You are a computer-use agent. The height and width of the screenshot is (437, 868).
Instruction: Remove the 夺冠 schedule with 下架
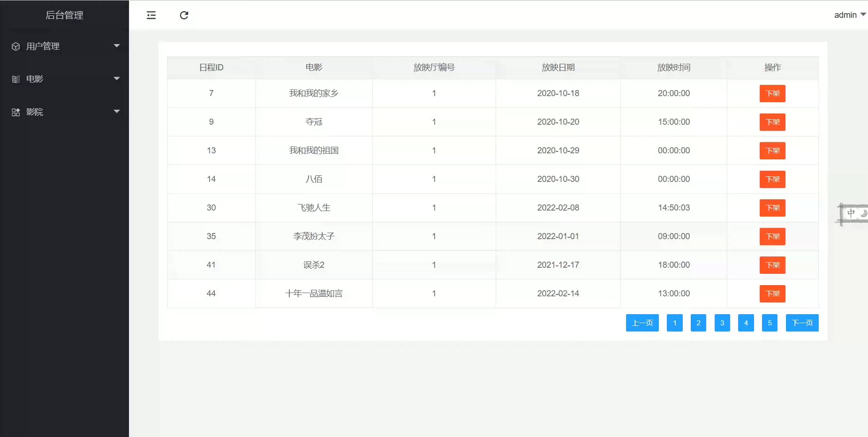[x=772, y=122]
